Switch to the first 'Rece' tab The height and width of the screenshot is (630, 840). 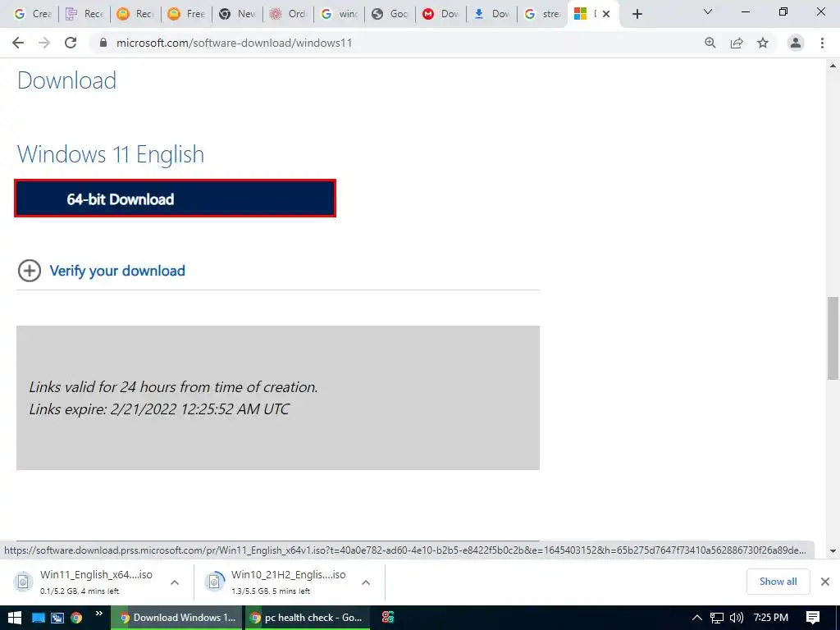pyautogui.click(x=84, y=14)
